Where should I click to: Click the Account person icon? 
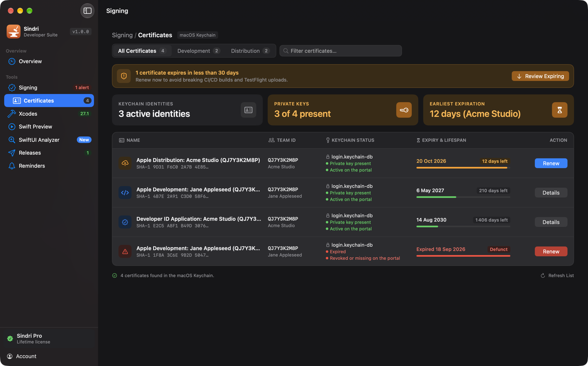tap(10, 356)
